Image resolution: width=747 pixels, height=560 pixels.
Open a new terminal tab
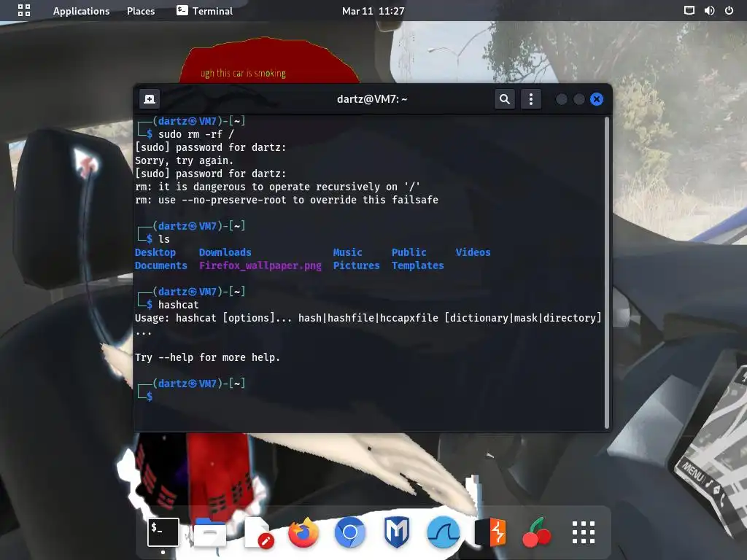[x=150, y=99]
